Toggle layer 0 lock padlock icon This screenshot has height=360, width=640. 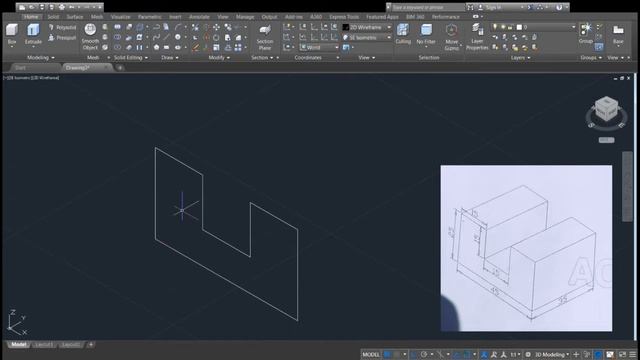510,27
